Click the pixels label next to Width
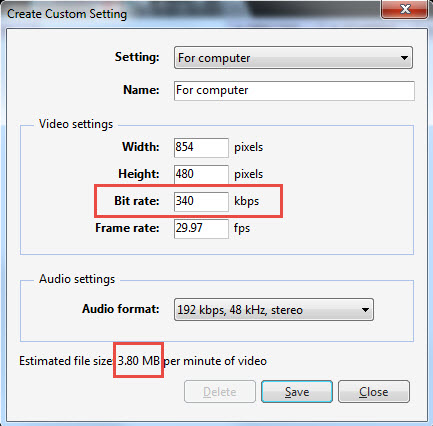 [248, 147]
